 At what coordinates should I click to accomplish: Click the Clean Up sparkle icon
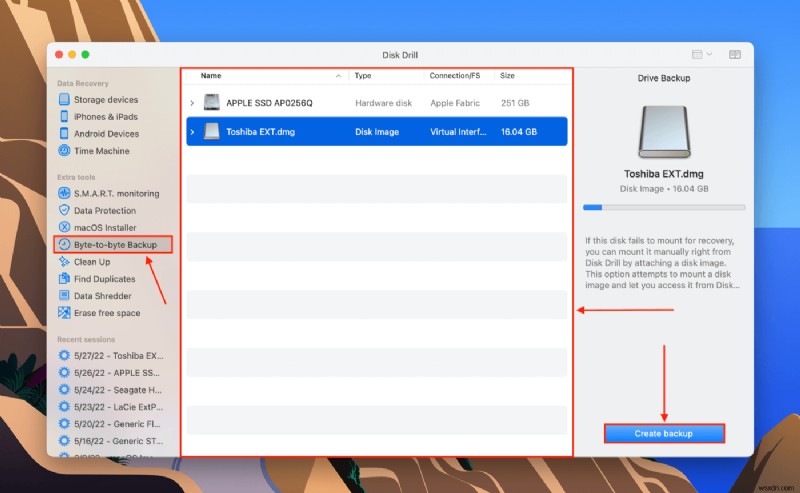pyautogui.click(x=64, y=261)
